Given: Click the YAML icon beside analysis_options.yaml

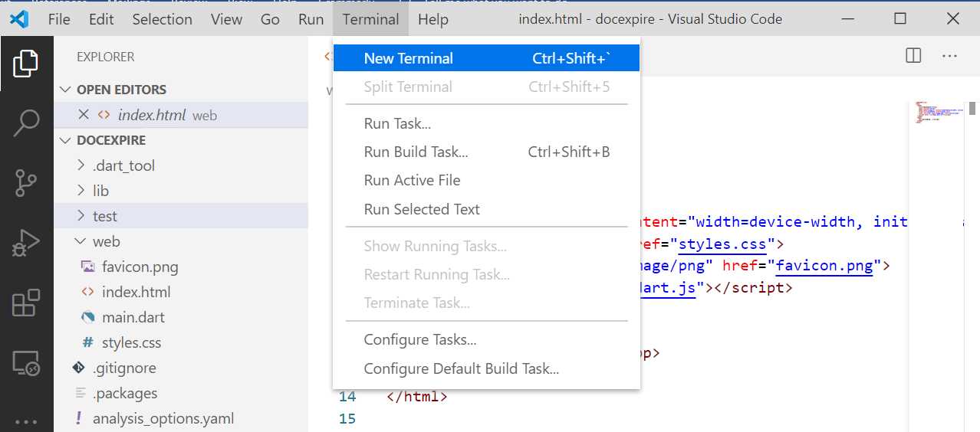Looking at the screenshot, I should point(78,418).
